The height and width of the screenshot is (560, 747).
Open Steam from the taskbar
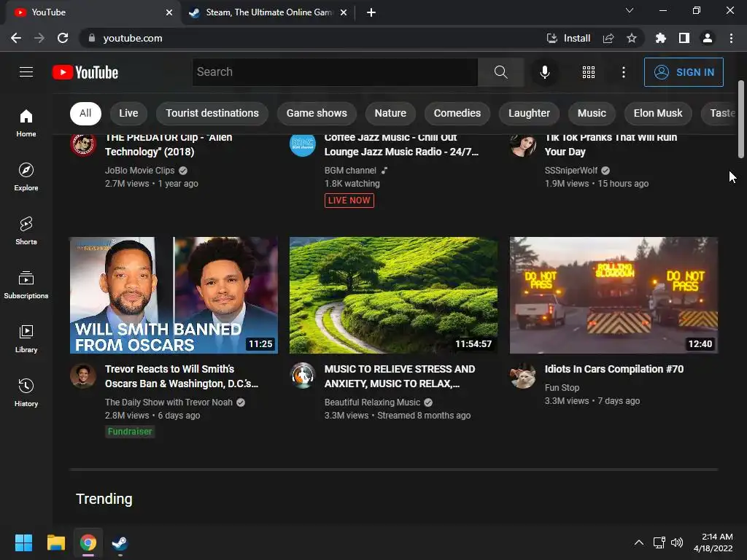tap(120, 542)
